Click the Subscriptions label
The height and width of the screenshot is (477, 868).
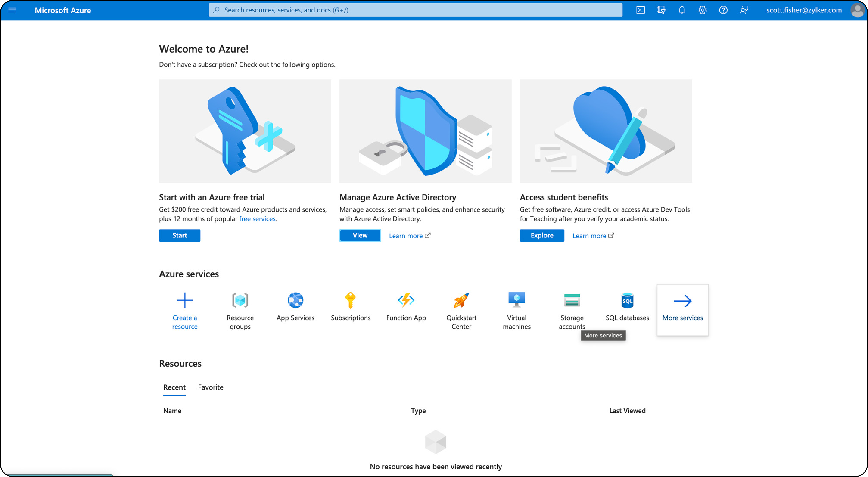(x=350, y=318)
